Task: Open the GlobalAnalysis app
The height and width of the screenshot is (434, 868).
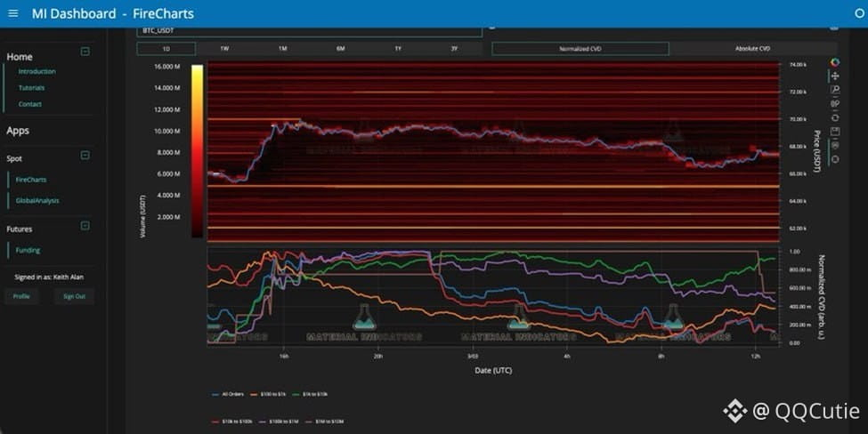Action: (x=37, y=201)
